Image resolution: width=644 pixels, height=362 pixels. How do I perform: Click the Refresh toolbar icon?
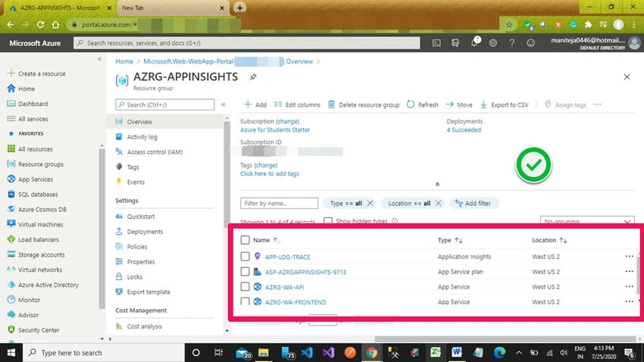pyautogui.click(x=411, y=105)
